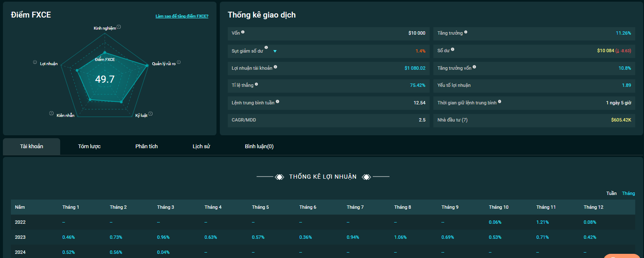Click the $10 000 capital value
The image size is (644, 258).
point(417,33)
